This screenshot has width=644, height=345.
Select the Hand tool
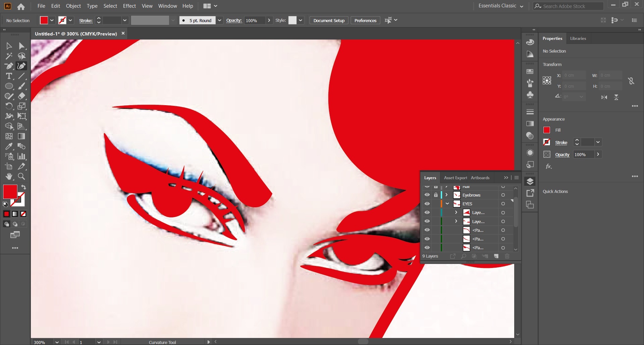pos(9,177)
